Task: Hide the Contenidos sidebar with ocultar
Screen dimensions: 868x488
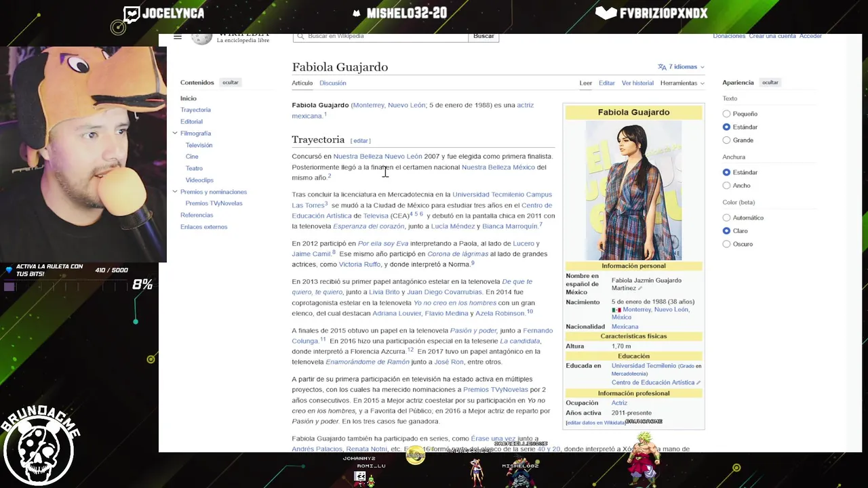Action: (231, 83)
